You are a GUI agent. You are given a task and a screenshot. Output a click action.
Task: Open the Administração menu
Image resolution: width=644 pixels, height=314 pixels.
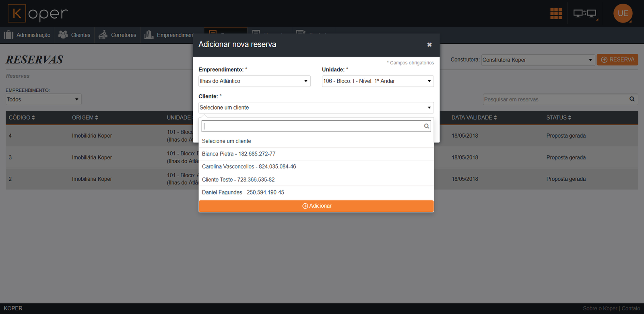pyautogui.click(x=27, y=35)
